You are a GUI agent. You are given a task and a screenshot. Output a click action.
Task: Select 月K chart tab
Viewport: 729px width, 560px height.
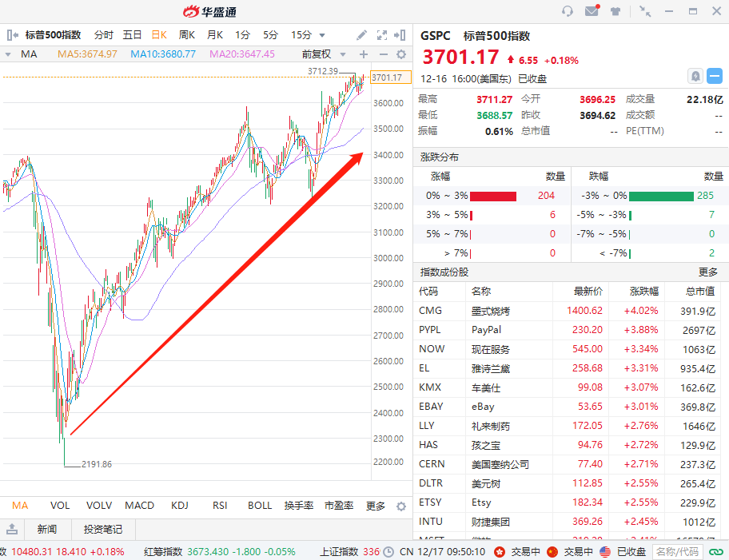click(x=215, y=35)
